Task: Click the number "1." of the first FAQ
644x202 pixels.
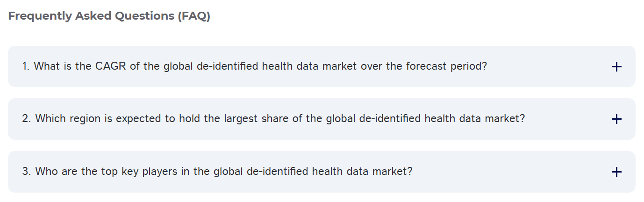Action: click(26, 66)
